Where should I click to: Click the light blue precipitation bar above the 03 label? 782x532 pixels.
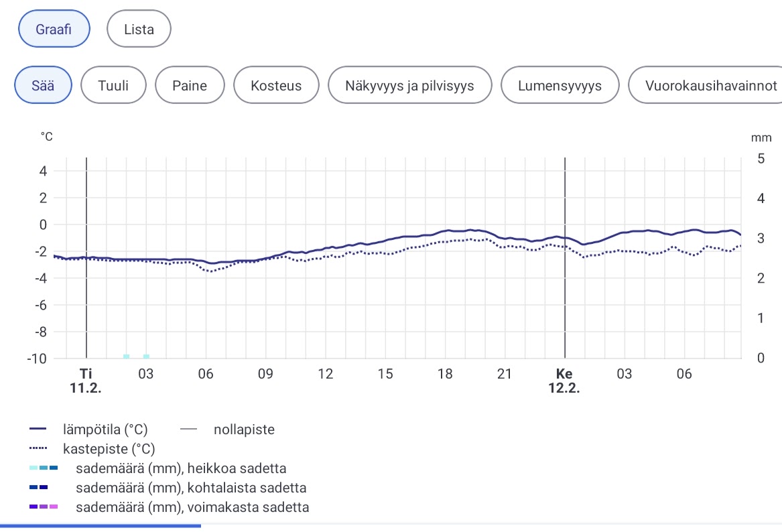146,356
